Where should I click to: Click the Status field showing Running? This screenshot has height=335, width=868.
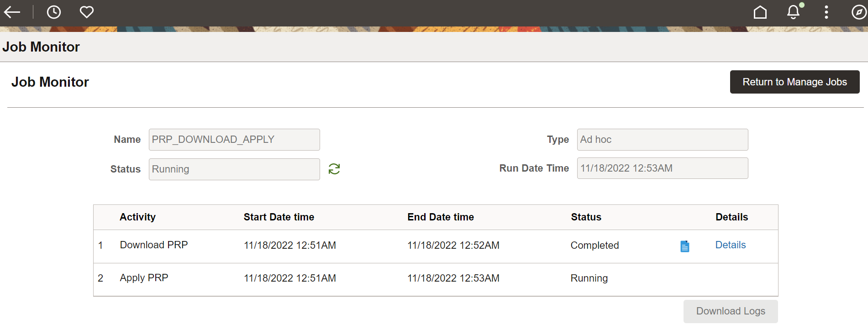234,169
